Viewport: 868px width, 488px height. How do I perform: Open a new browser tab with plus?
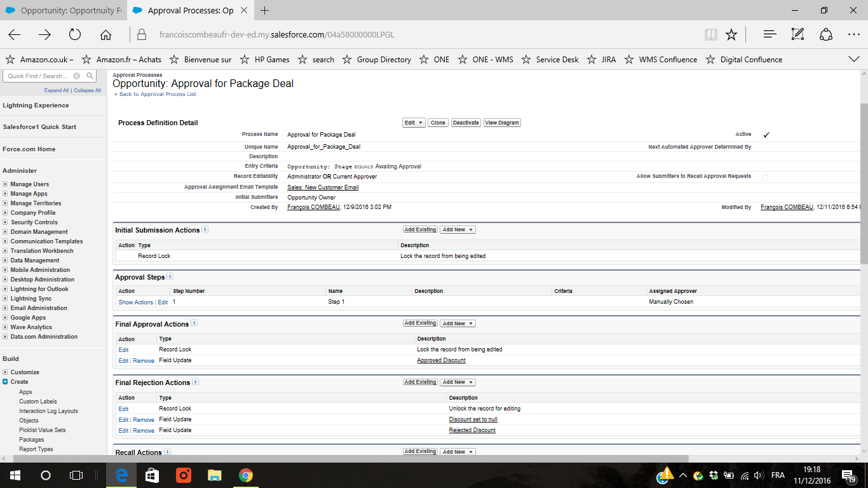click(265, 10)
